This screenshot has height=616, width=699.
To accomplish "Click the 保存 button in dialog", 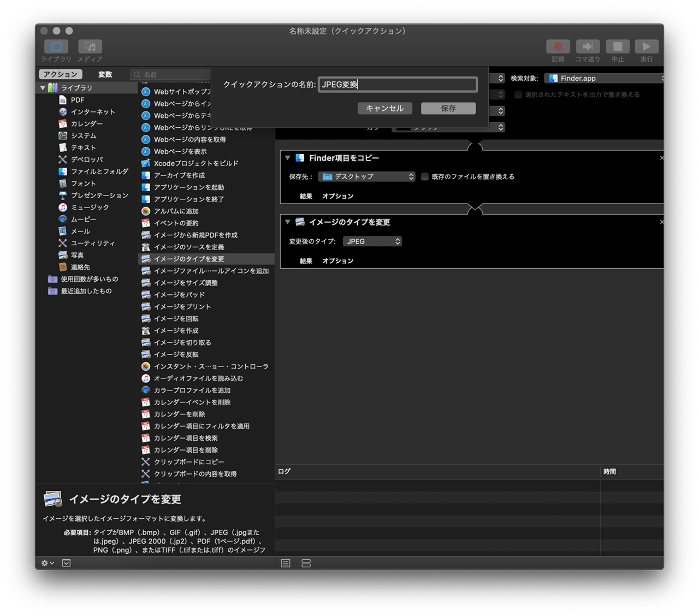I will [448, 109].
